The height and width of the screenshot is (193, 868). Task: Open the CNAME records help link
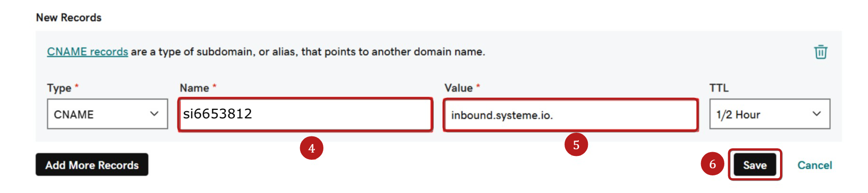88,51
